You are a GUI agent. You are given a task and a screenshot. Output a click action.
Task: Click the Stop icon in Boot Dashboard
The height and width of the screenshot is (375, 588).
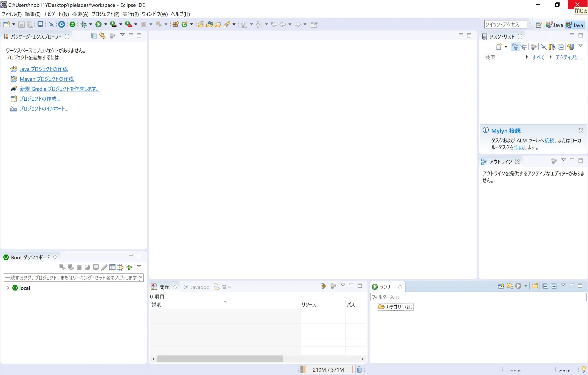point(79,267)
